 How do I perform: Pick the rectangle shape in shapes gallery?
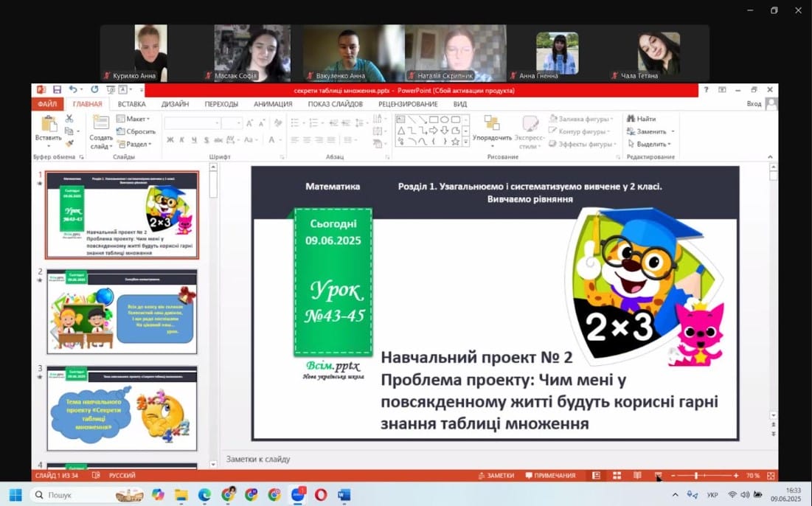(x=434, y=119)
